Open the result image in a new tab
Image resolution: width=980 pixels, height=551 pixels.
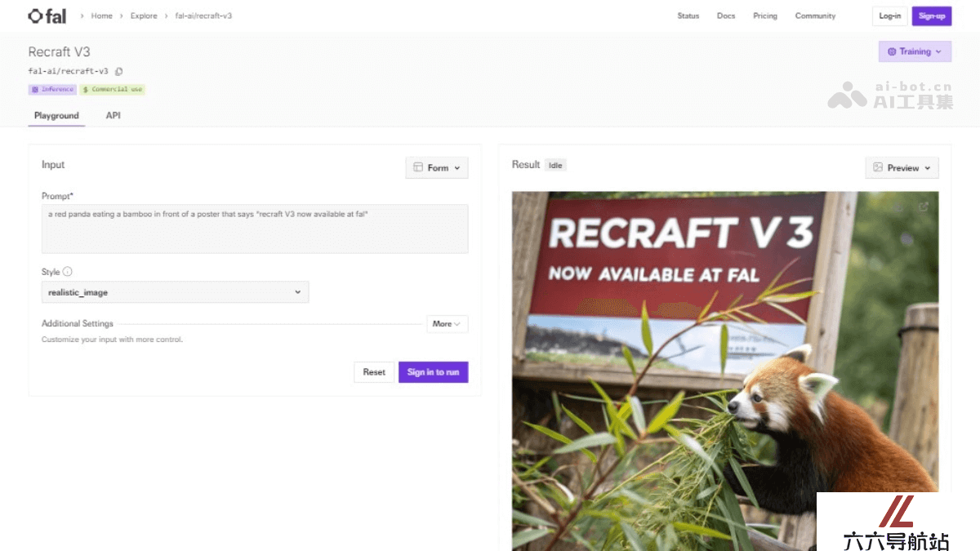pos(924,207)
